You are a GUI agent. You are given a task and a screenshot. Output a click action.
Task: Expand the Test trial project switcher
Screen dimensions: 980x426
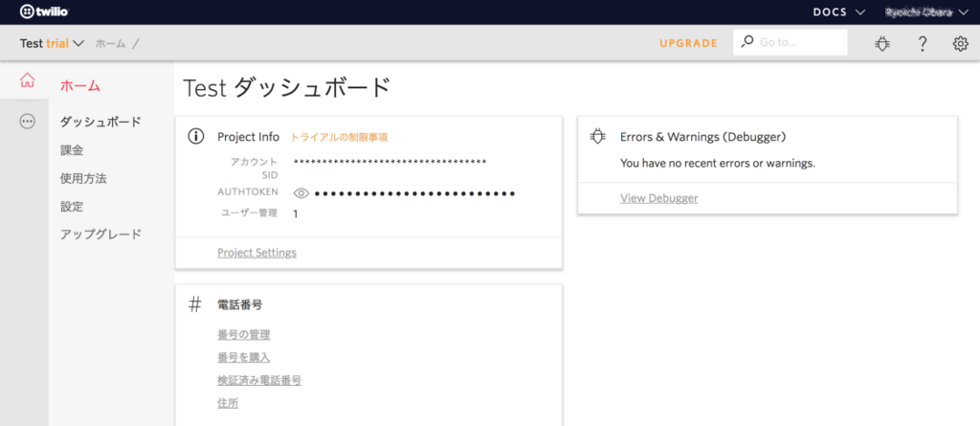coord(52,43)
